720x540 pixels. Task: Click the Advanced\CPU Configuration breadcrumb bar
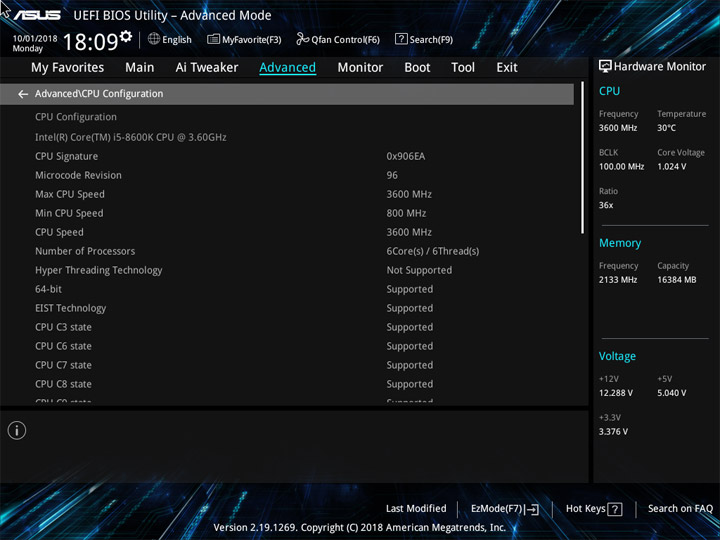pyautogui.click(x=287, y=94)
